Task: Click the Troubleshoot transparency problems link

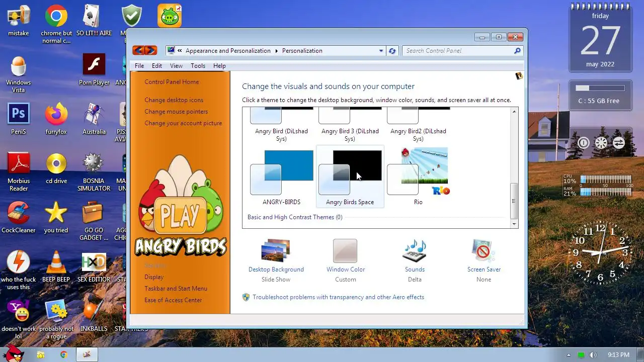Action: coord(338,297)
